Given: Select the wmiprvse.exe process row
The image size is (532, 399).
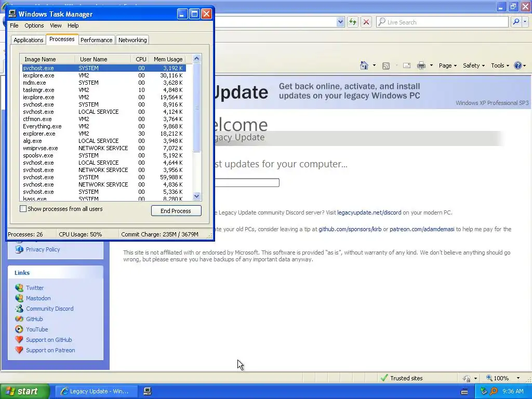Looking at the screenshot, I should click(104, 148).
